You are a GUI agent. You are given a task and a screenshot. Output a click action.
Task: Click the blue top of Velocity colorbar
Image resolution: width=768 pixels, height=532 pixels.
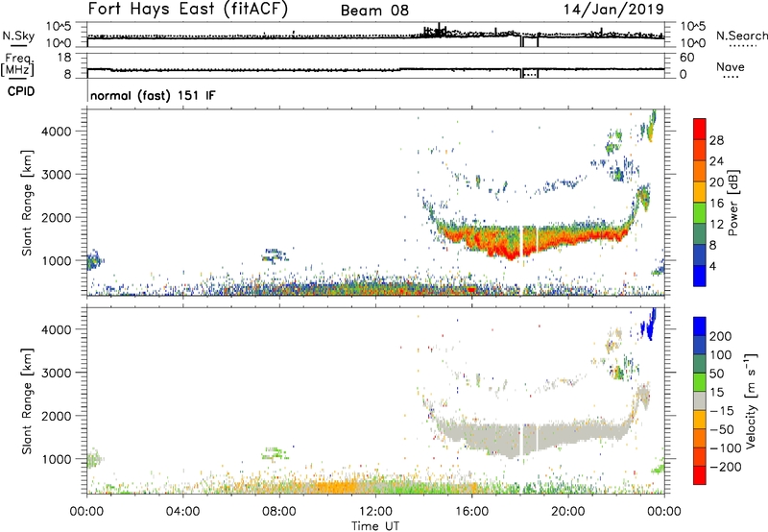[700, 326]
